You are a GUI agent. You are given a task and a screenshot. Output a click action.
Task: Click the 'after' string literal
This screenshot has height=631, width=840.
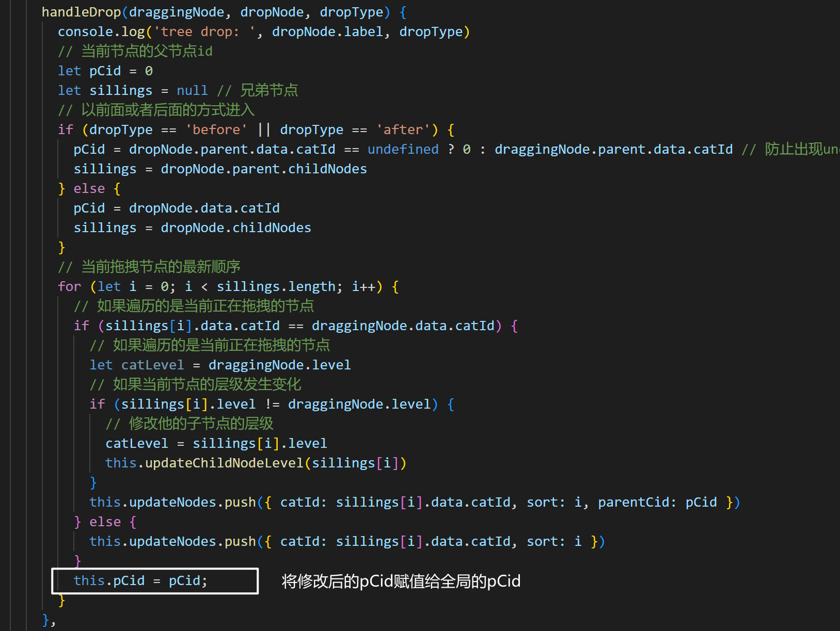click(403, 130)
